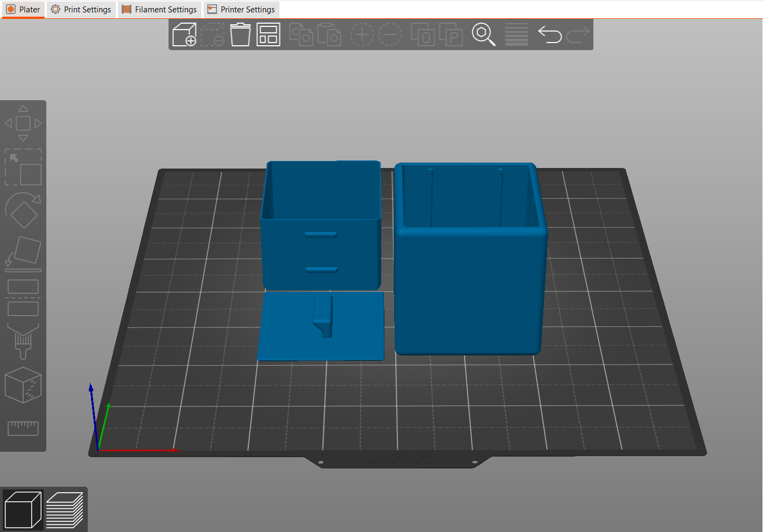
Task: Click the Delete selected object icon
Action: point(213,34)
